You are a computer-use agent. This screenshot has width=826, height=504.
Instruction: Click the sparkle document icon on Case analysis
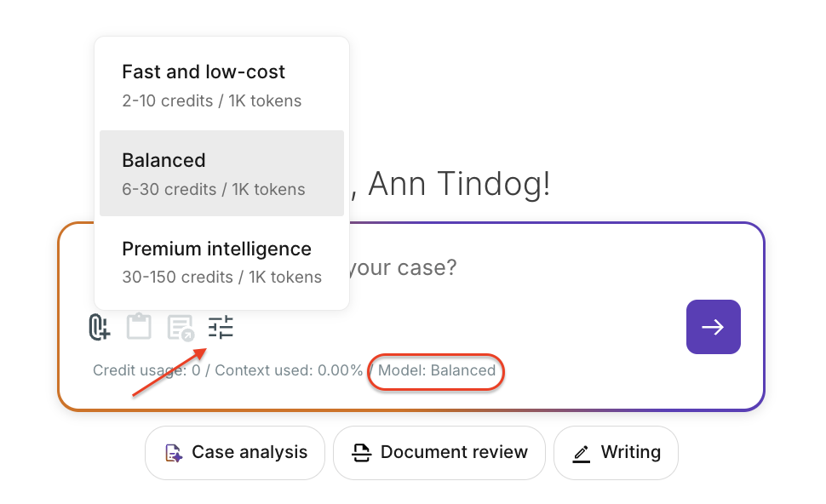click(174, 453)
